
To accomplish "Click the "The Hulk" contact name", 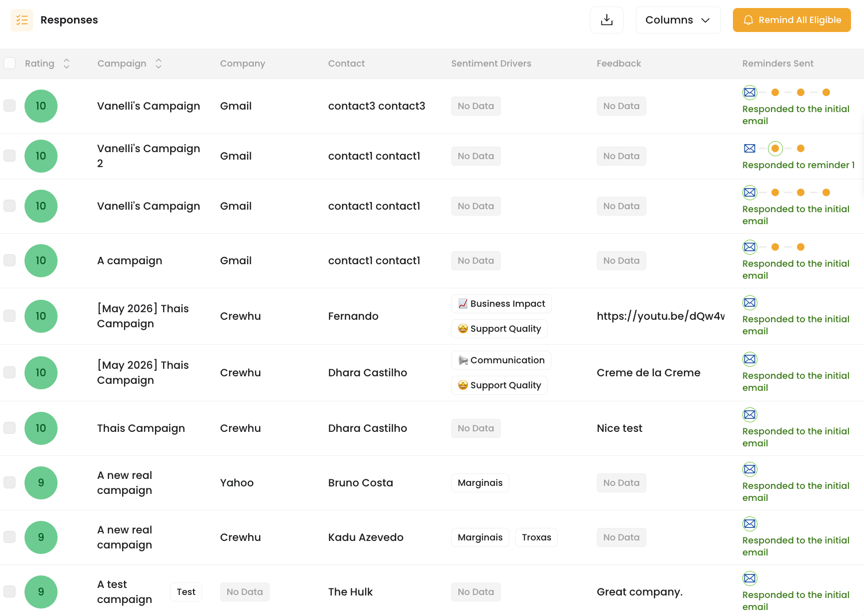I will coord(350,592).
